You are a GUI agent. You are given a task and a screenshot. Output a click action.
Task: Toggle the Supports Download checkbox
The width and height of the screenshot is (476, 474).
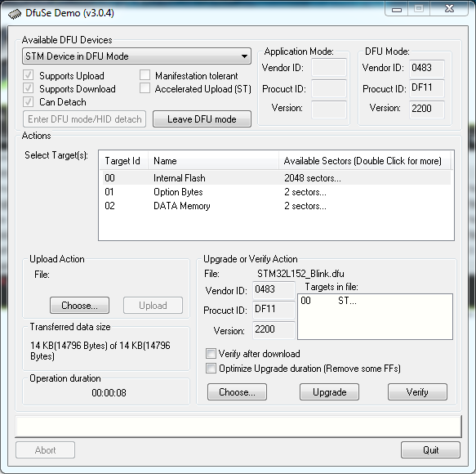coord(29,88)
